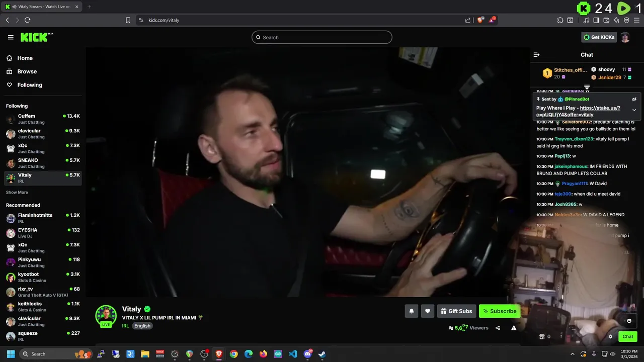The height and width of the screenshot is (362, 644).
Task: Follow Vitaly with the heart button
Action: [427, 311]
